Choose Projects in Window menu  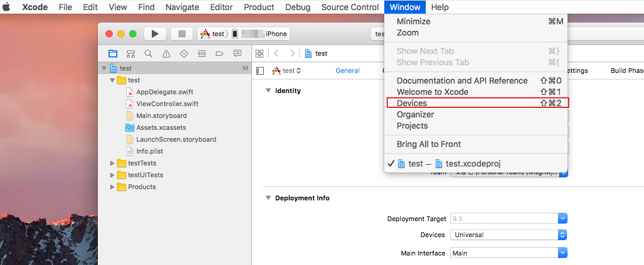point(476,126)
